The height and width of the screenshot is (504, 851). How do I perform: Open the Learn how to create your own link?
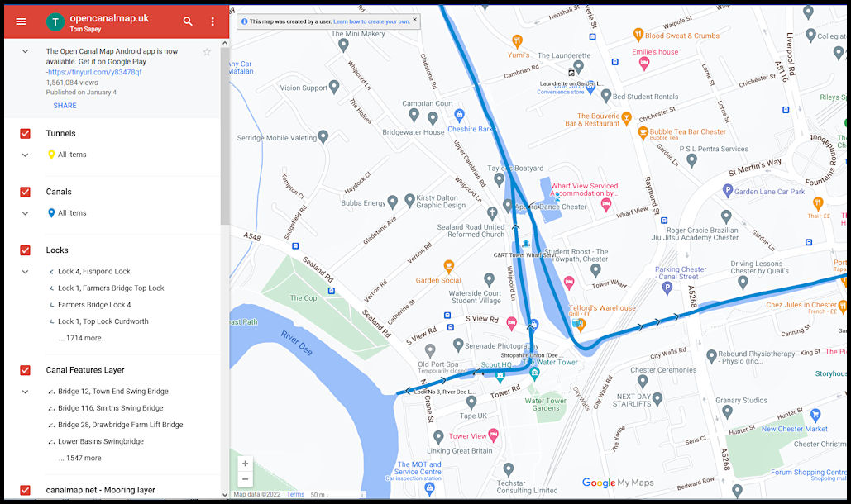pos(371,21)
